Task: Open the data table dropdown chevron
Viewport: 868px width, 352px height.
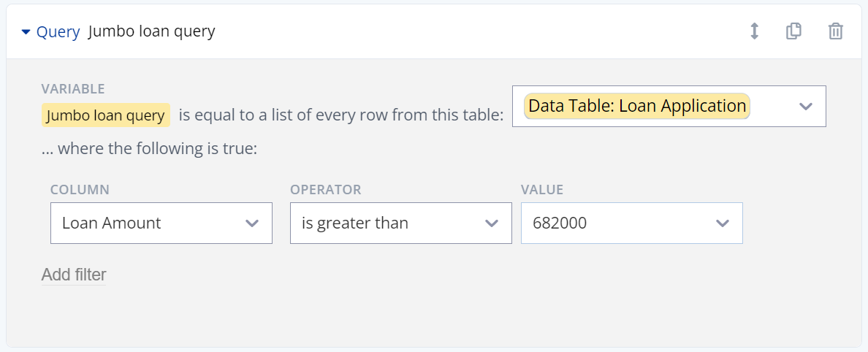Action: click(x=805, y=107)
